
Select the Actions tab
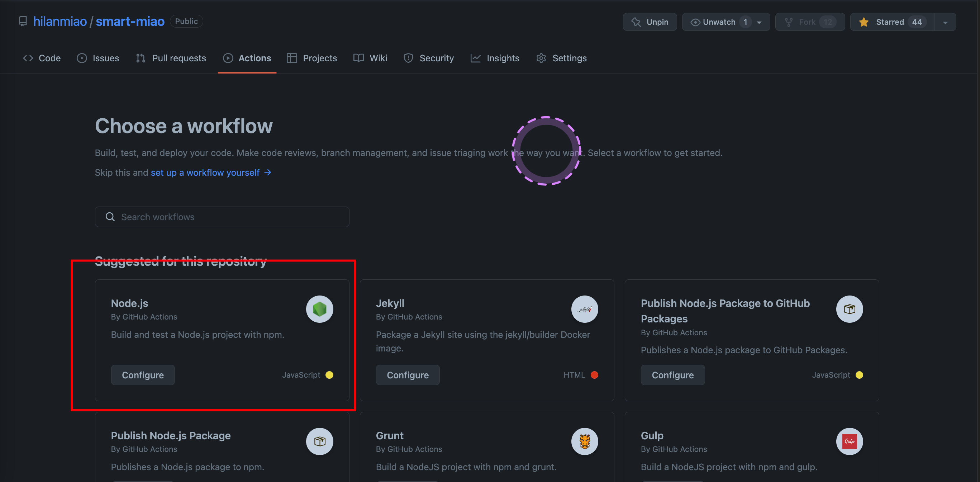click(247, 58)
